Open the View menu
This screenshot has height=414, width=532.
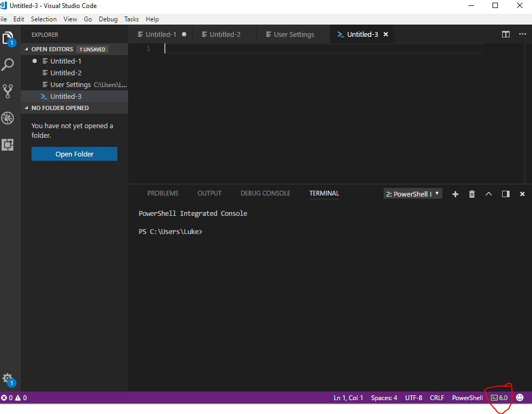(70, 19)
